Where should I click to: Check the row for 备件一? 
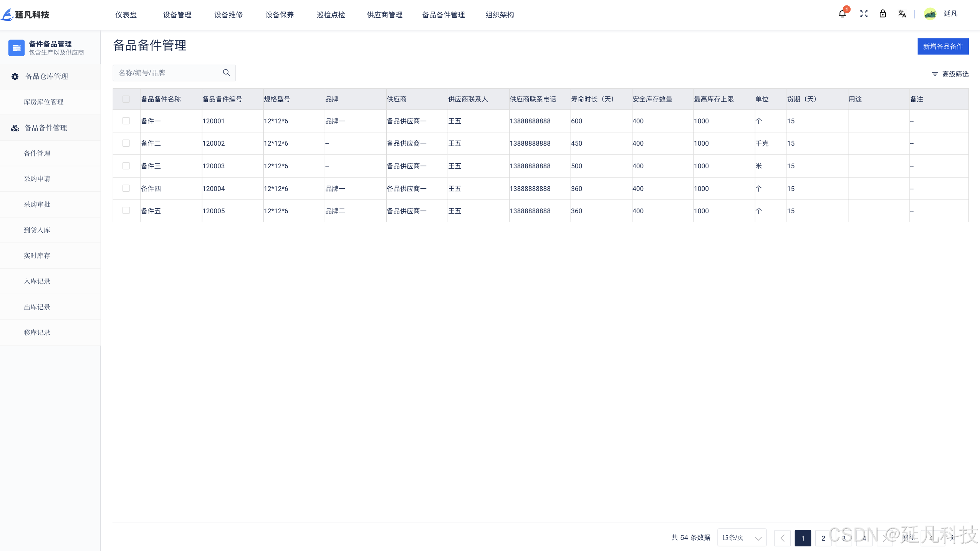coord(126,121)
